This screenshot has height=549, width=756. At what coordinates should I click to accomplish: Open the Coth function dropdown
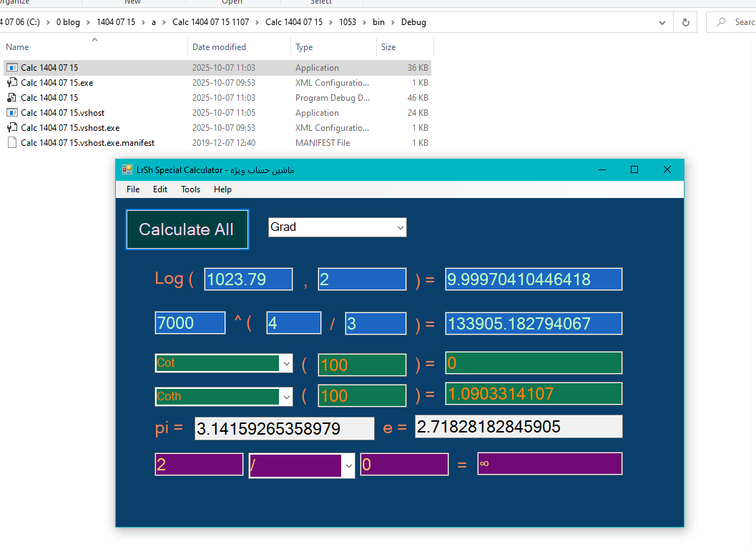(286, 396)
